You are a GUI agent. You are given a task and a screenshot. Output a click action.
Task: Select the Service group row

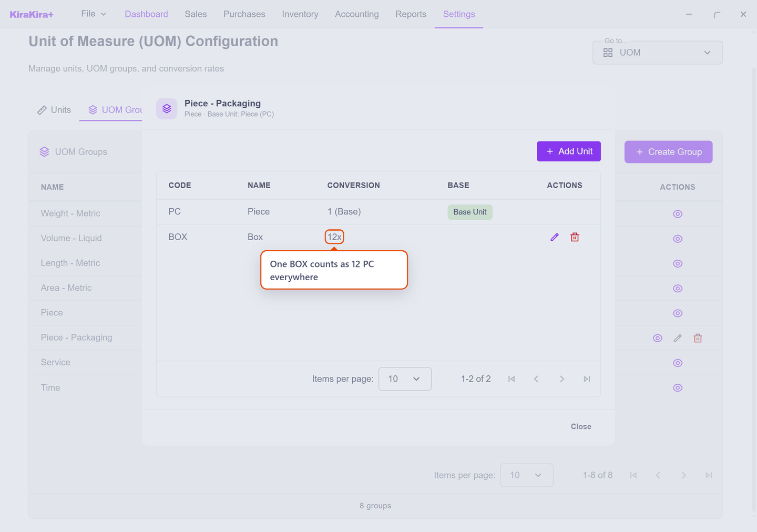85,362
